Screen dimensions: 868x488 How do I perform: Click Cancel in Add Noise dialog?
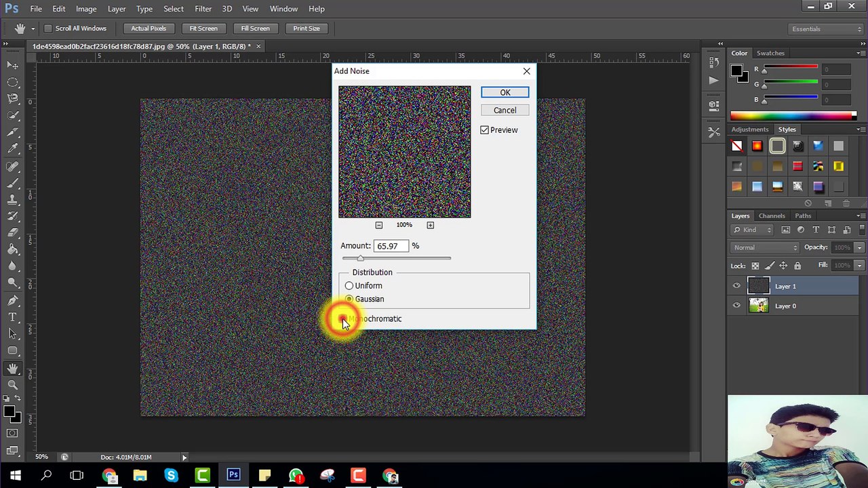point(505,110)
